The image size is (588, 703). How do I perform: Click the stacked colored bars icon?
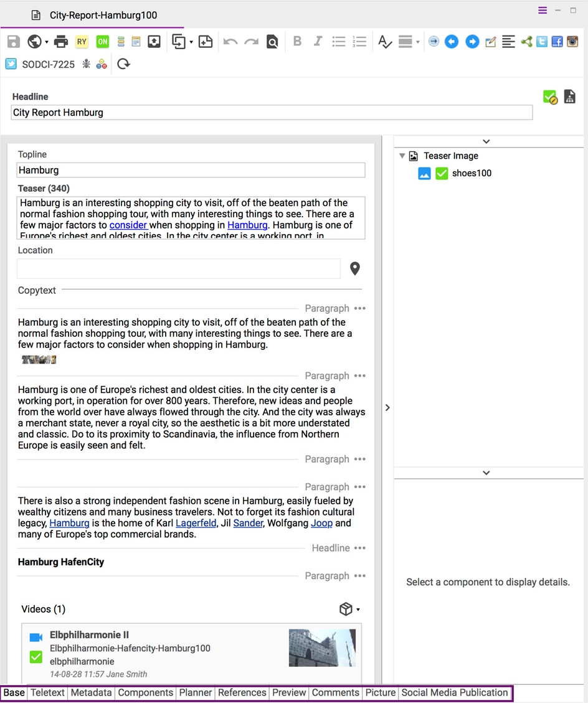coord(121,42)
